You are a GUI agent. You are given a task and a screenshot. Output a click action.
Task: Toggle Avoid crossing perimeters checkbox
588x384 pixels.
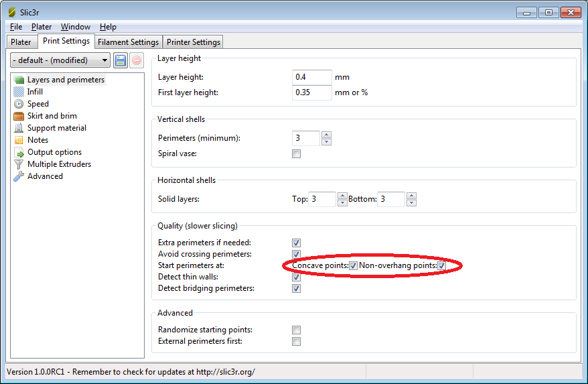(296, 254)
